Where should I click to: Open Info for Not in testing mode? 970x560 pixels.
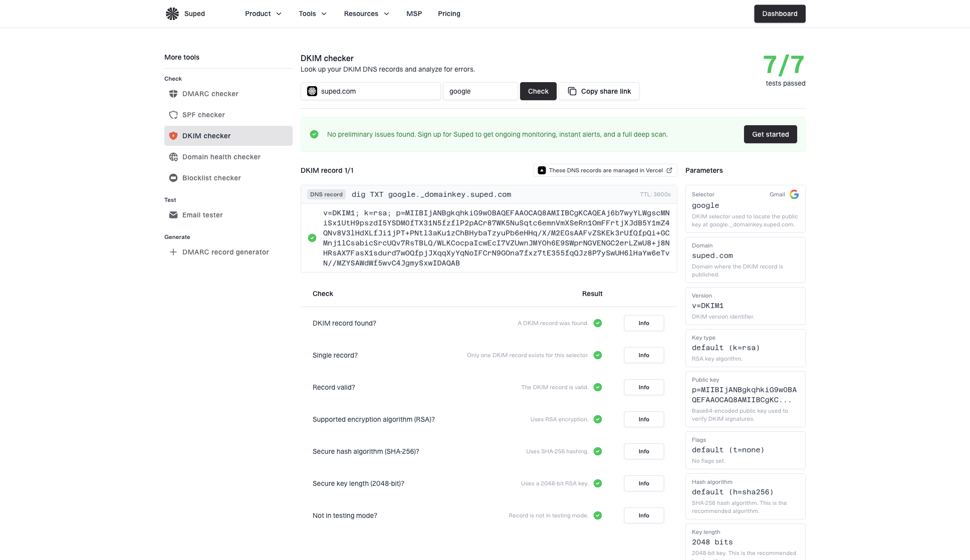[644, 515]
